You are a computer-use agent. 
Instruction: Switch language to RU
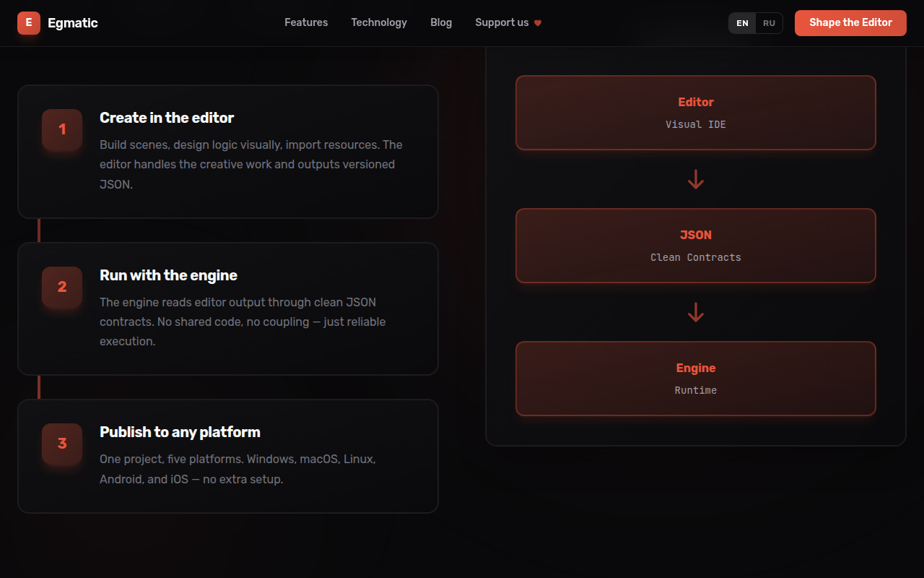tap(769, 23)
